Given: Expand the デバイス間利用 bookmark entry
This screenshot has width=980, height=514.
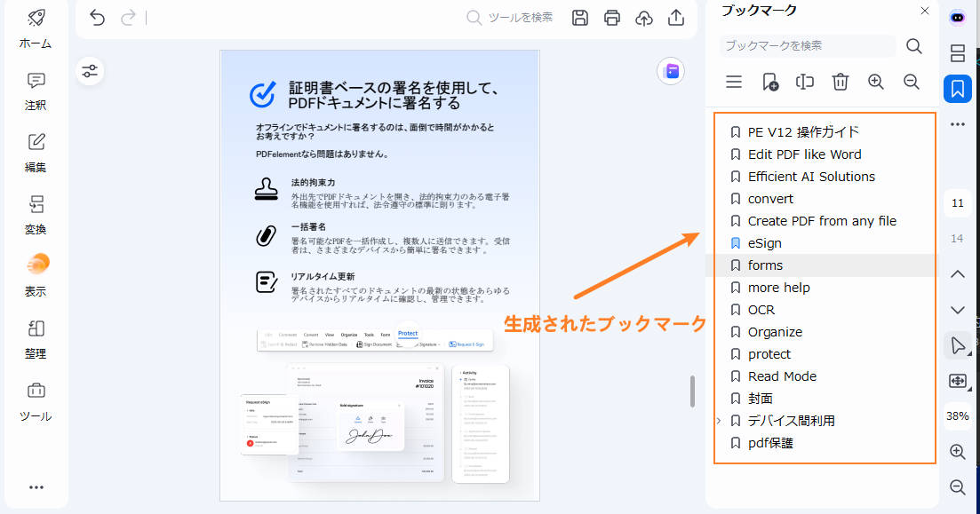Looking at the screenshot, I should (721, 420).
